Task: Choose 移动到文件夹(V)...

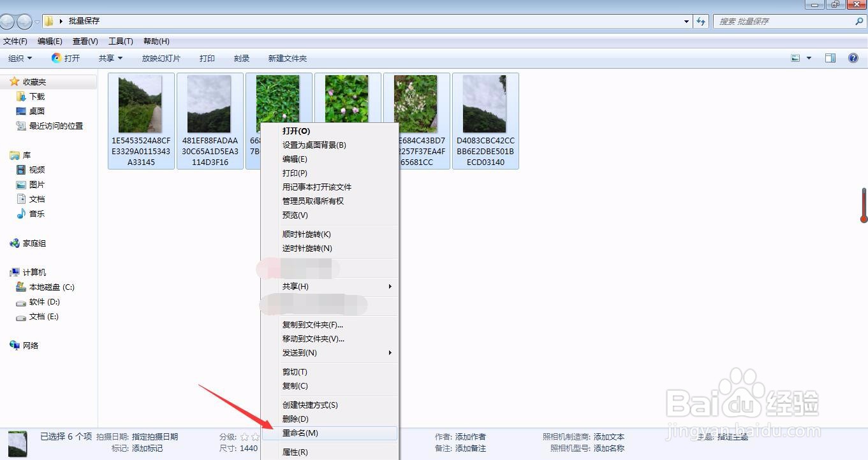Action: 330,339
